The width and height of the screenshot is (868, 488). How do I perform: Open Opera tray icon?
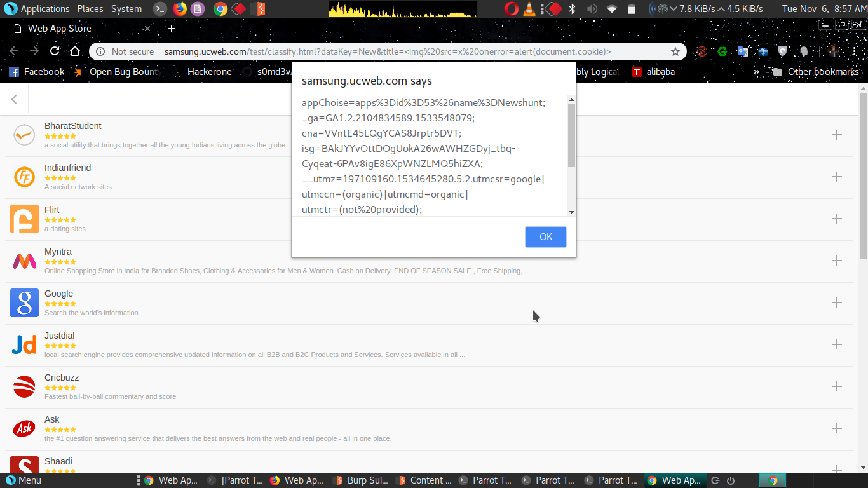[511, 9]
